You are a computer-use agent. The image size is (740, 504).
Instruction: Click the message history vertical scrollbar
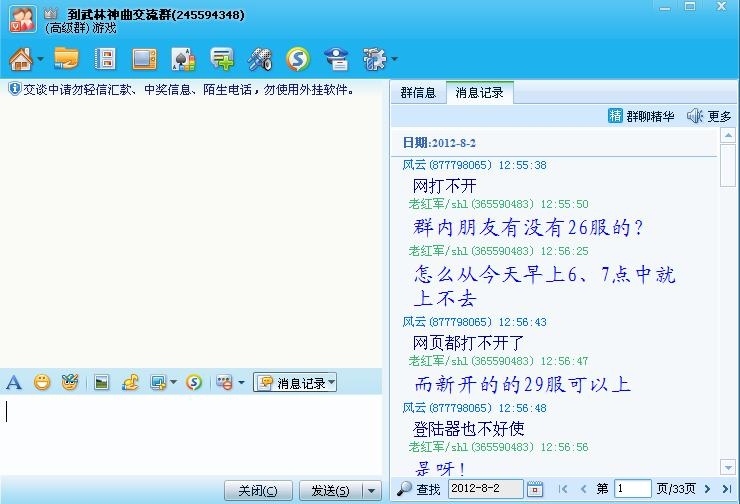tap(728, 300)
